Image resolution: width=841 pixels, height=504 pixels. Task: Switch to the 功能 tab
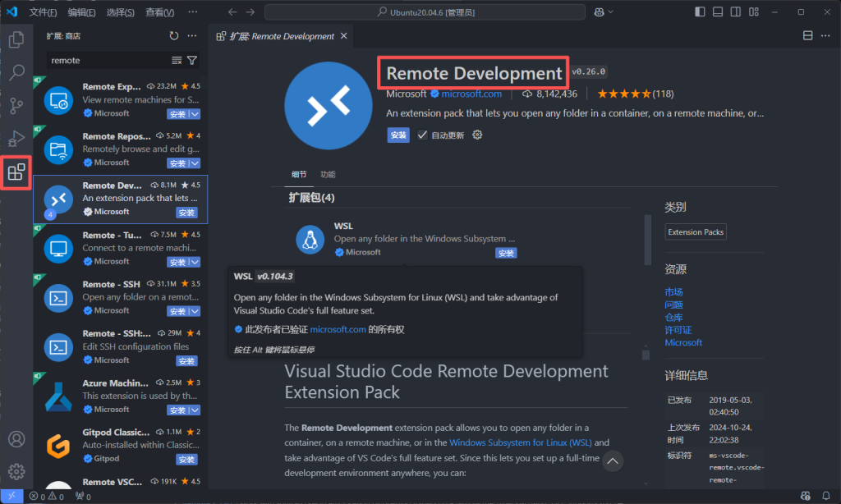tap(328, 175)
